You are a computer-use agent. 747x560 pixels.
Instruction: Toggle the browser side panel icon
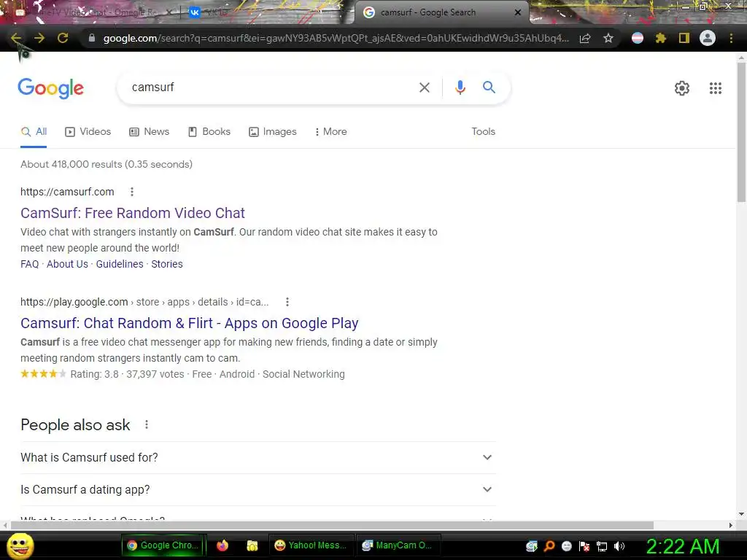[684, 38]
